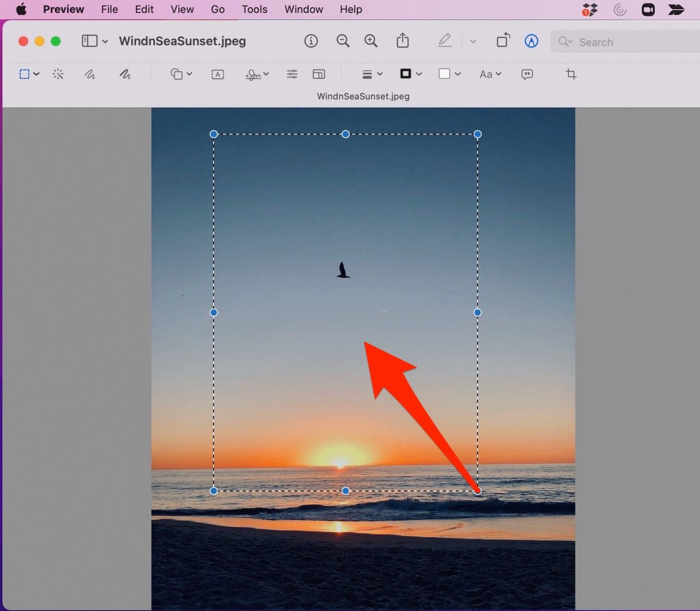Image resolution: width=700 pixels, height=611 pixels.
Task: Select the Instant Alpha tool
Action: click(58, 74)
